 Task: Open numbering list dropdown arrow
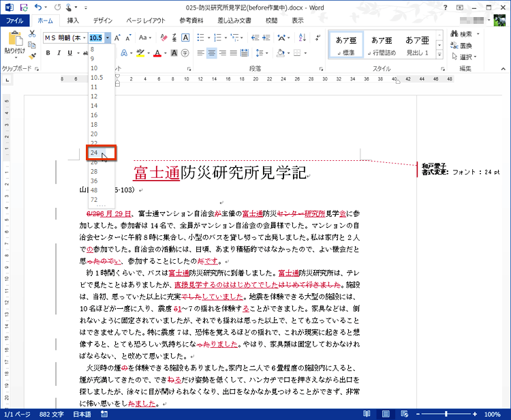pyautogui.click(x=226, y=37)
